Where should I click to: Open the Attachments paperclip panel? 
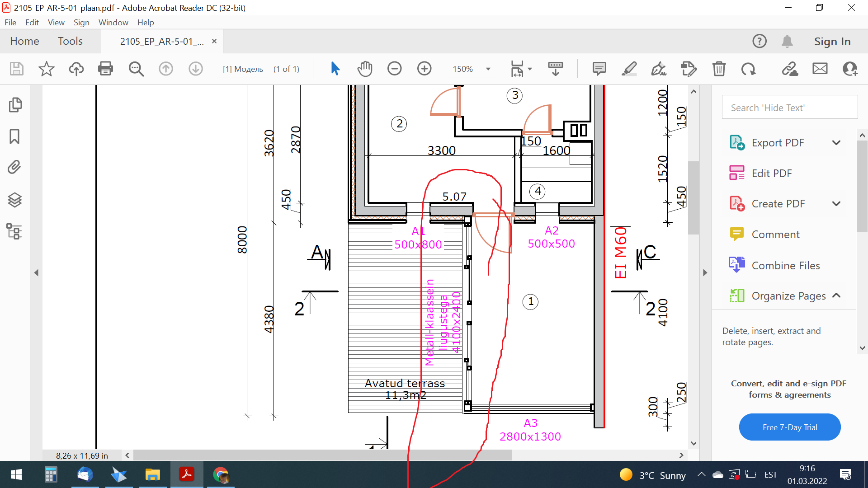(x=14, y=167)
